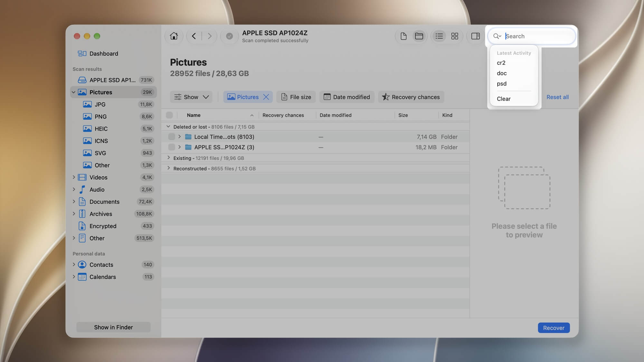This screenshot has height=362, width=644.
Task: Pick doc from latest activity
Action: coord(502,73)
